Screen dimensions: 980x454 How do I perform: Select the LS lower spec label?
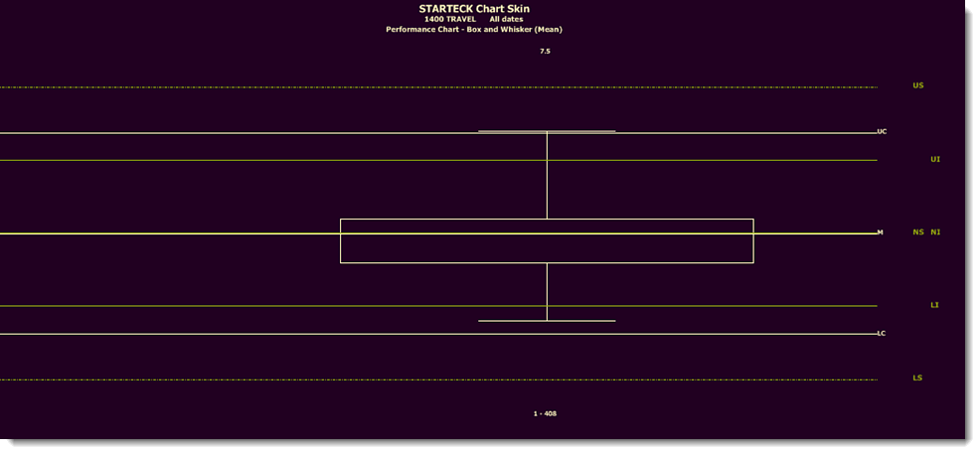pos(917,378)
